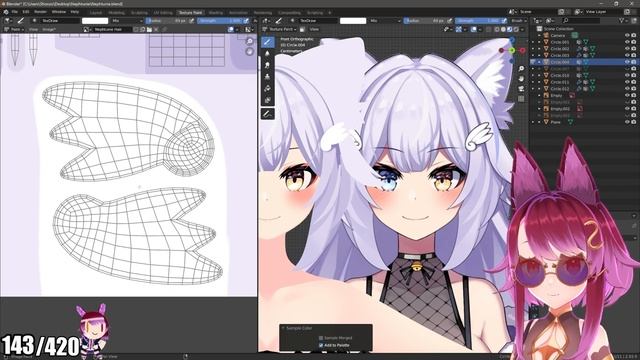Select the Annotate tool in viewport toolbar

click(x=267, y=114)
